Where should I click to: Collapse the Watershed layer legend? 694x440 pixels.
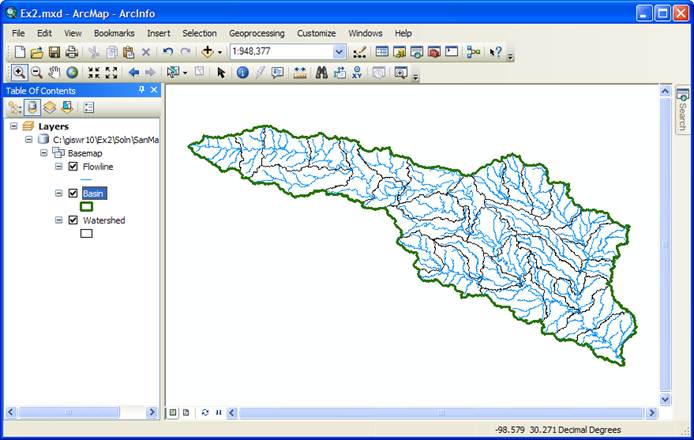pos(58,220)
